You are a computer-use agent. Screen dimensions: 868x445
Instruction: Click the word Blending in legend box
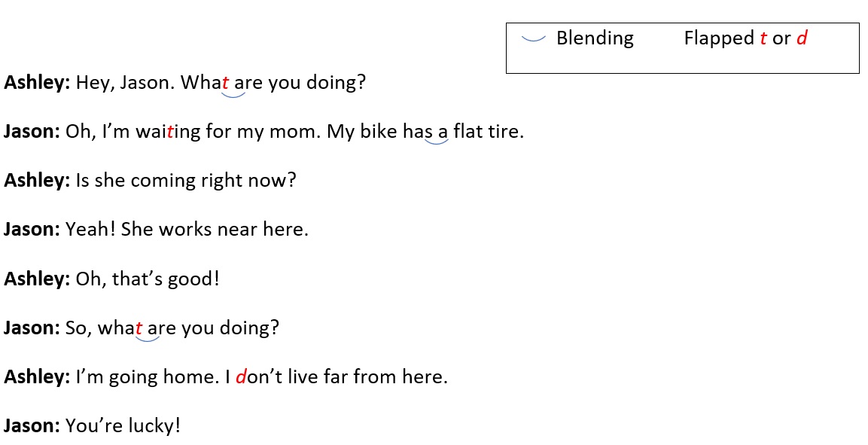tap(595, 38)
